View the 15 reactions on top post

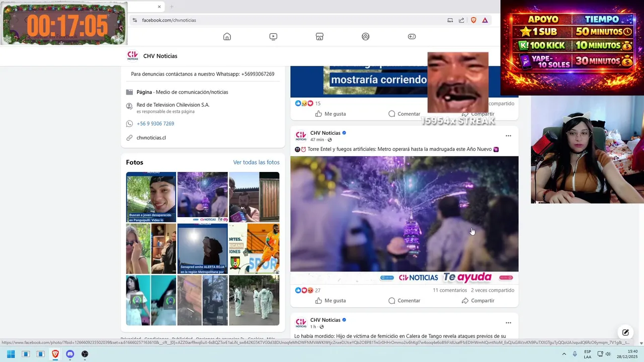pos(308,104)
